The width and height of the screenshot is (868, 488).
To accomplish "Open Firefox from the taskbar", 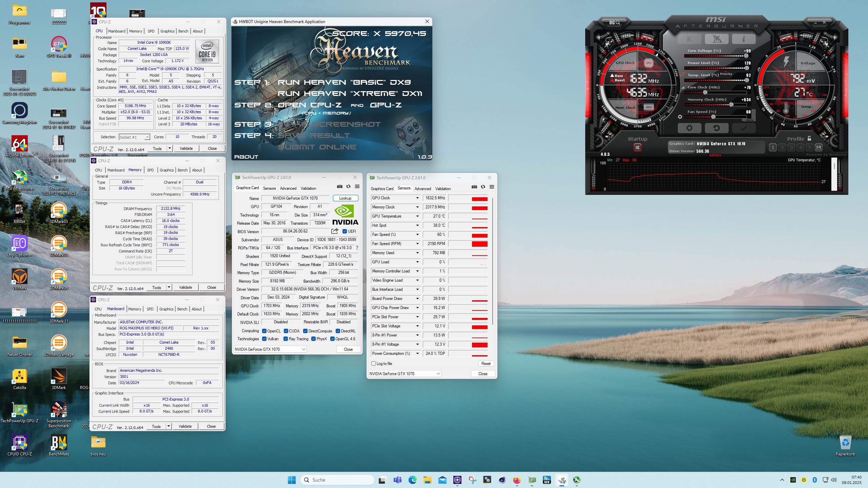I will pyautogui.click(x=517, y=480).
